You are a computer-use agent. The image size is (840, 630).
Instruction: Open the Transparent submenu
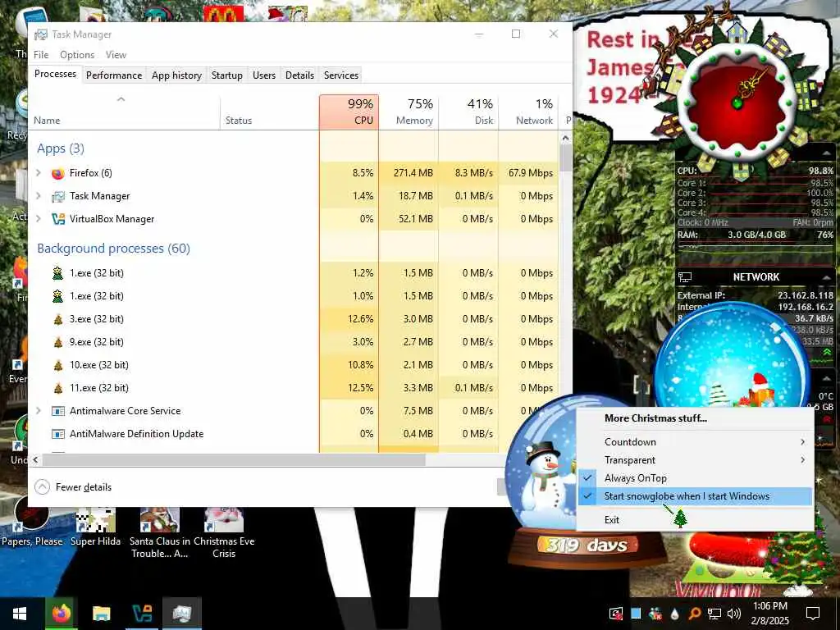tap(696, 460)
